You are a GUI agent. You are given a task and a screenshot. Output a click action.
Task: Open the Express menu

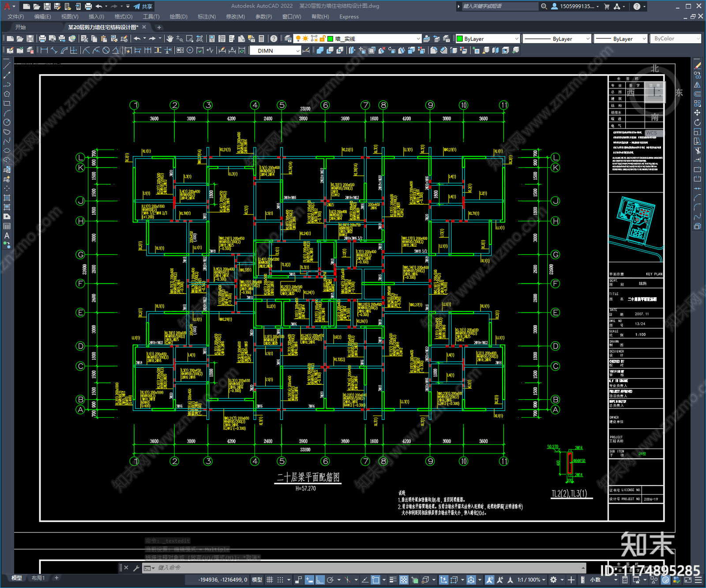349,17
